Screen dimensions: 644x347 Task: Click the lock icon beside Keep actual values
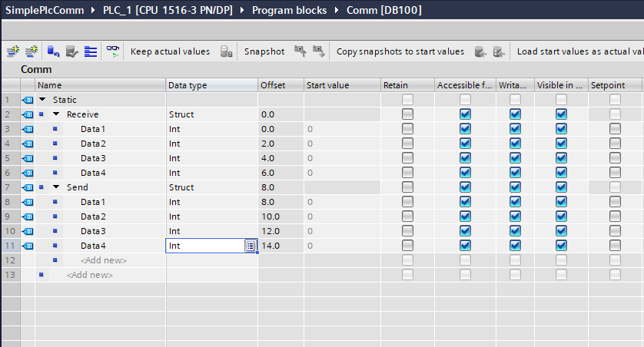[x=226, y=51]
